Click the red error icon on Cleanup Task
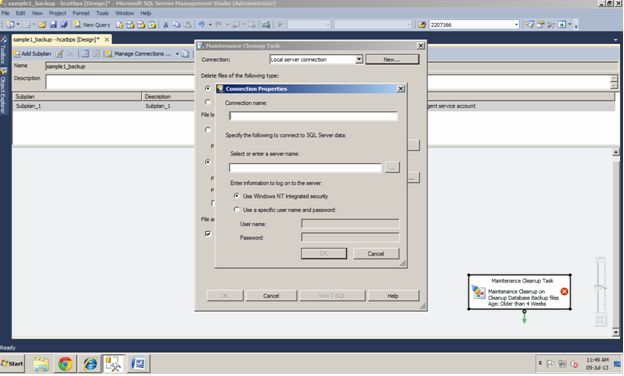The image size is (624, 376). tap(564, 292)
